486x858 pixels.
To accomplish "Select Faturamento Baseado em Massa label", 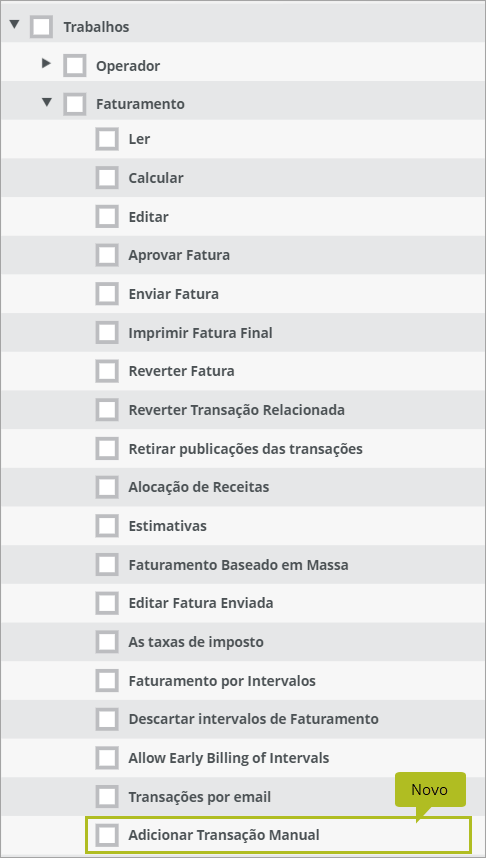I will (238, 565).
